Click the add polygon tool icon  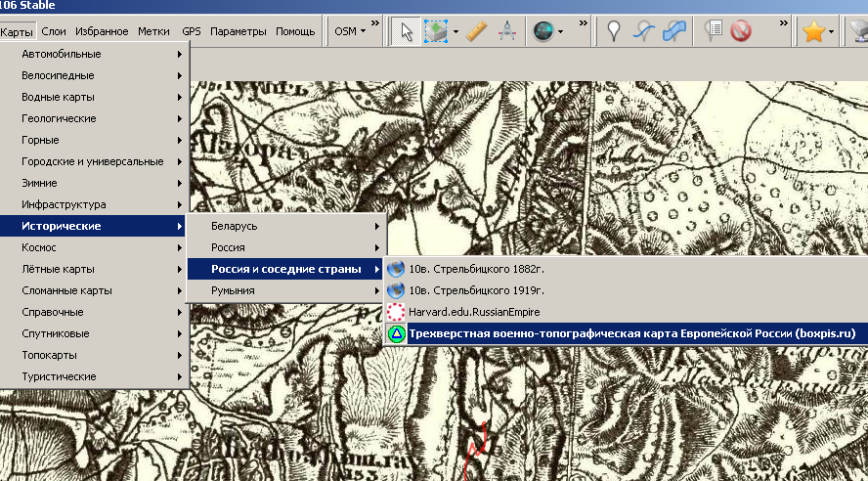coord(674,31)
